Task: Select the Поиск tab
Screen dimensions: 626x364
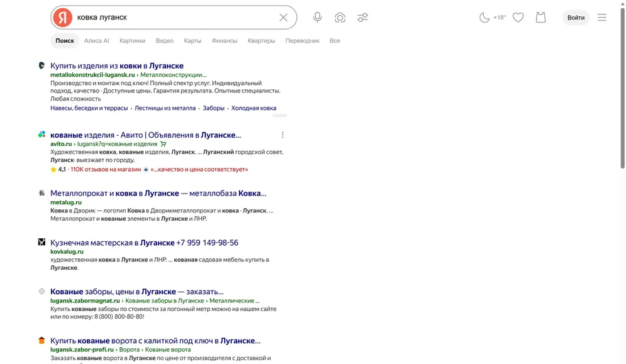Action: [65, 41]
